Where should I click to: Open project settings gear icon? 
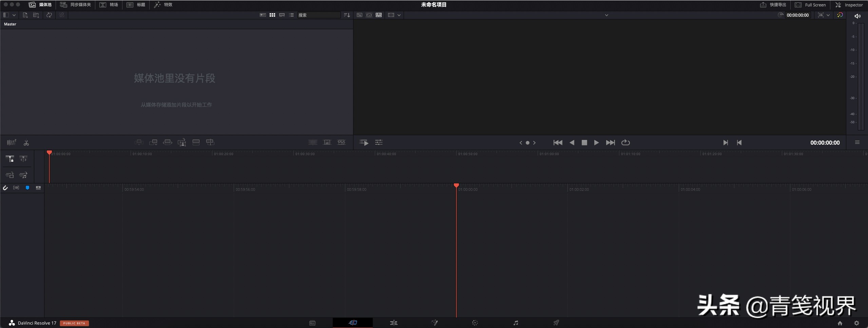click(x=856, y=323)
